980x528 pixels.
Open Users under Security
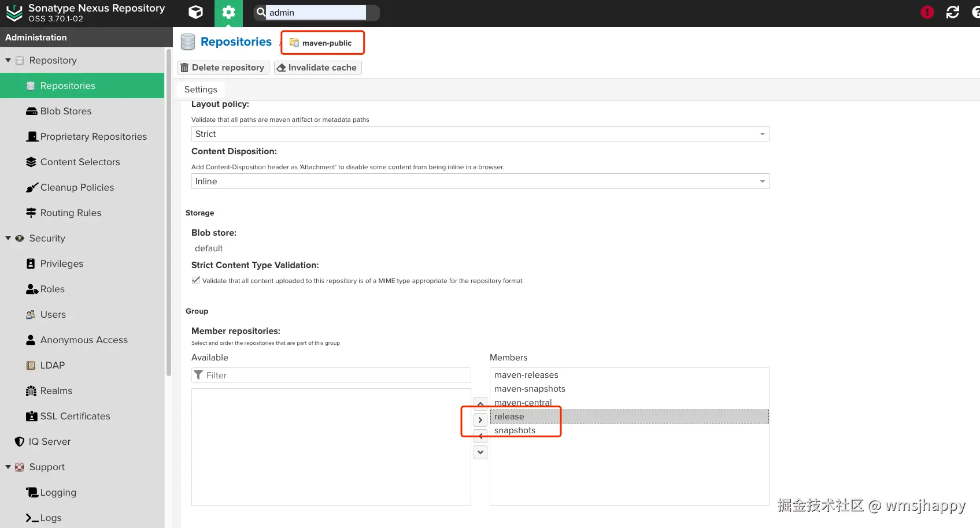82,314
